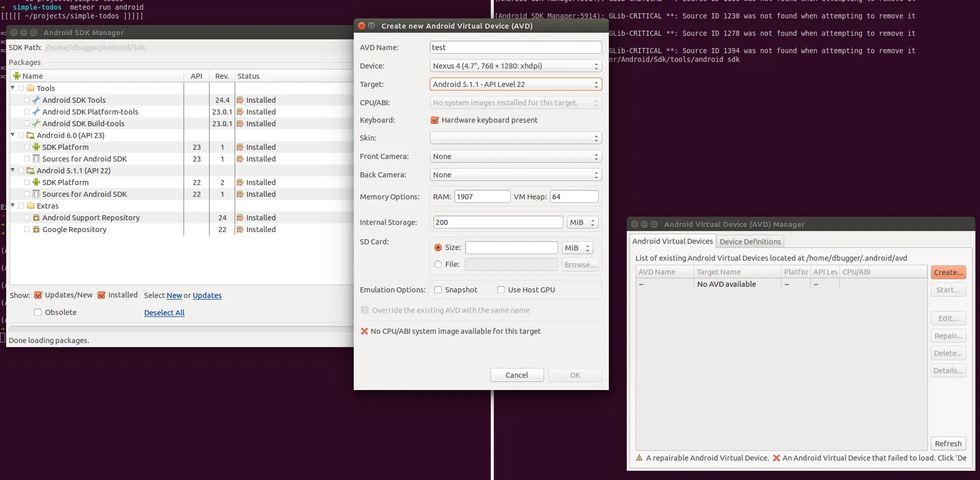Click the Extras folder icon
The width and height of the screenshot is (980, 480).
coord(31,206)
